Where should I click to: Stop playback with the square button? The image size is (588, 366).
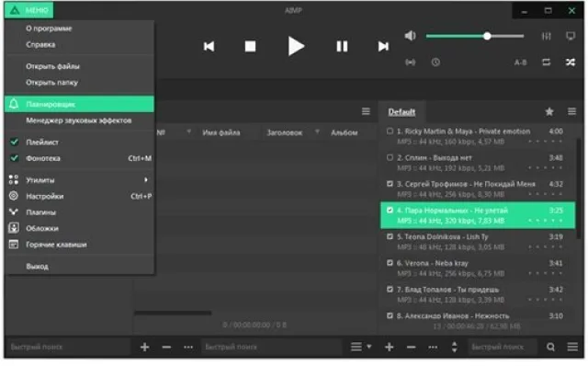[250, 47]
